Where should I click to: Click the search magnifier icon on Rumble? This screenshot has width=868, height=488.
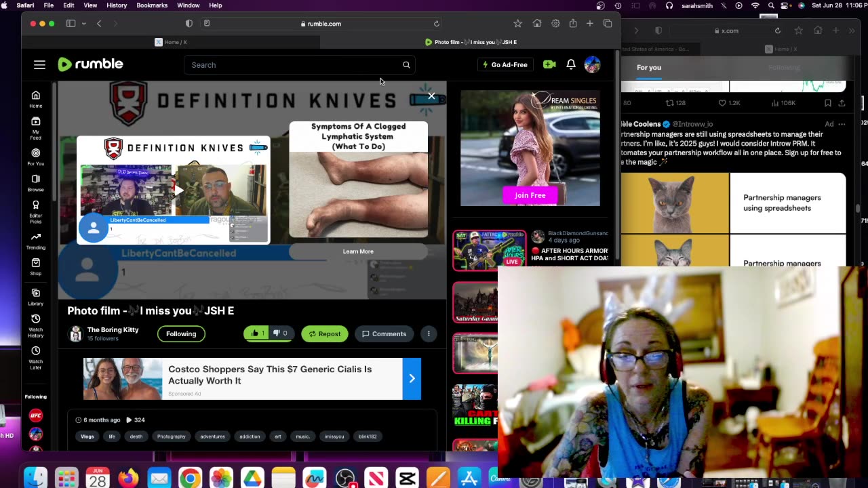coord(406,65)
